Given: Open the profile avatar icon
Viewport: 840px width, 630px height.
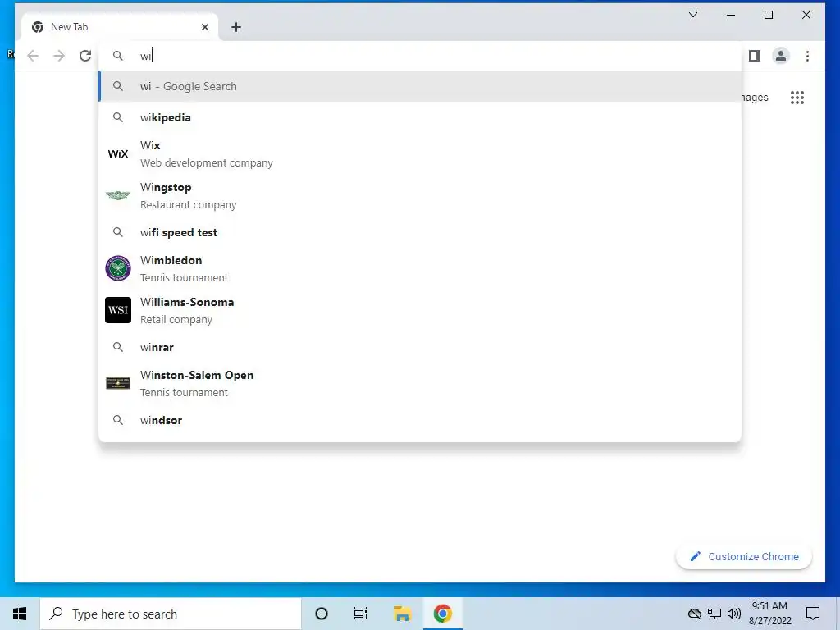Looking at the screenshot, I should point(781,56).
